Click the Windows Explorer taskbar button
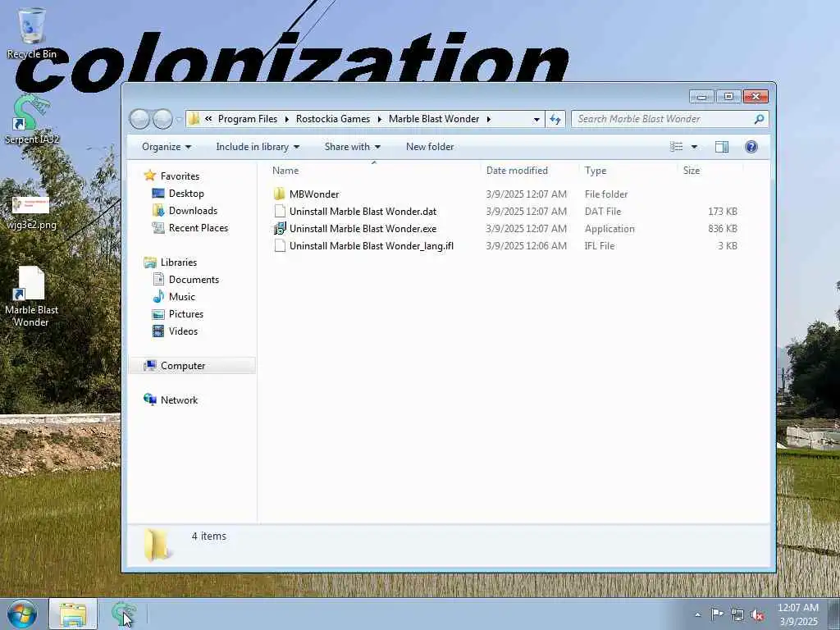 pyautogui.click(x=73, y=614)
